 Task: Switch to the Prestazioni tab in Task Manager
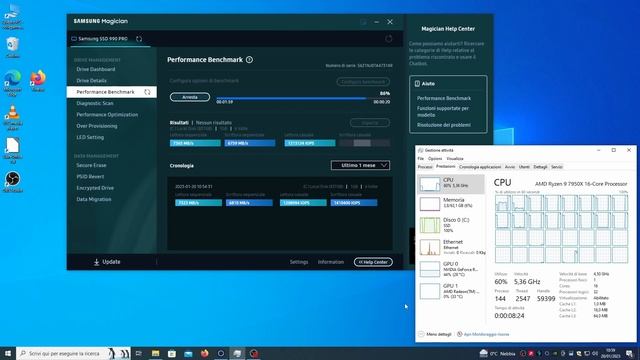tap(445, 167)
